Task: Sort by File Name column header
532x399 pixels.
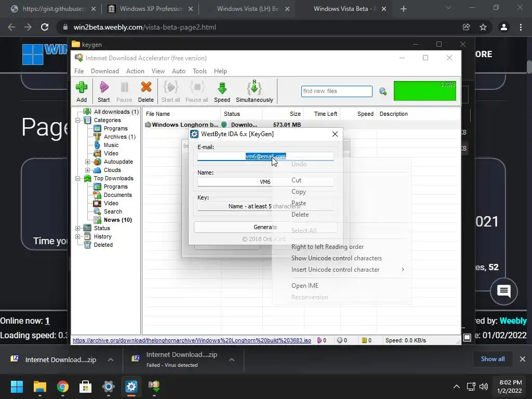Action: pos(181,114)
